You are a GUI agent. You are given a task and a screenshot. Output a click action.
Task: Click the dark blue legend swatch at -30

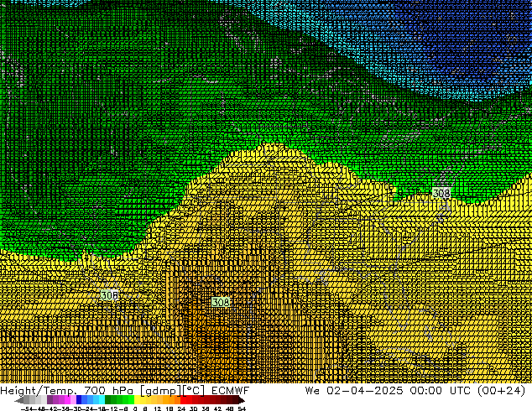pyautogui.click(x=79, y=400)
